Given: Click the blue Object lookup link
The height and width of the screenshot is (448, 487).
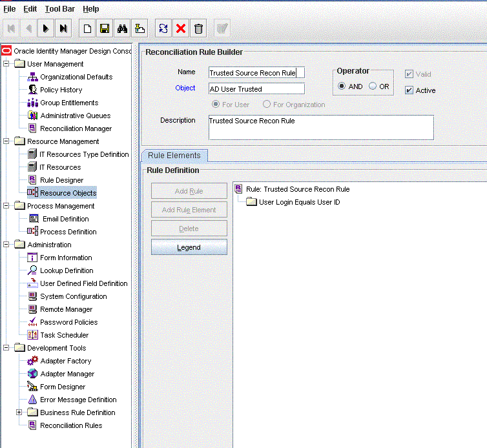Looking at the screenshot, I should 185,88.
